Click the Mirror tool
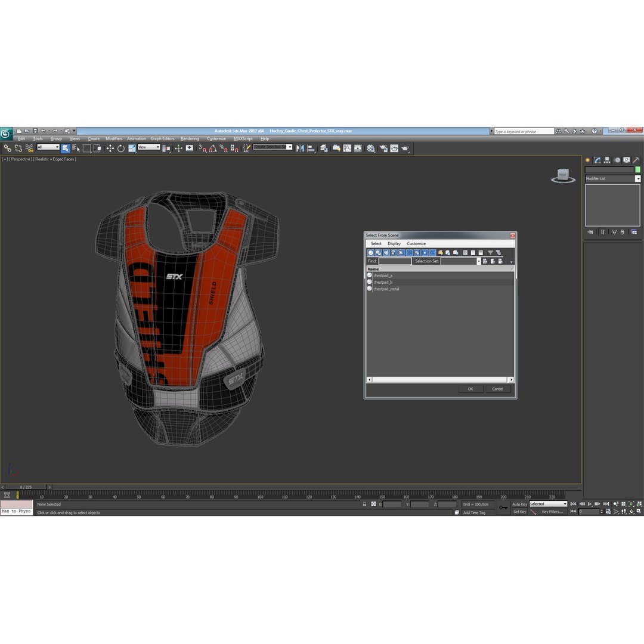Viewport: 644px width, 644px height. tap(300, 148)
